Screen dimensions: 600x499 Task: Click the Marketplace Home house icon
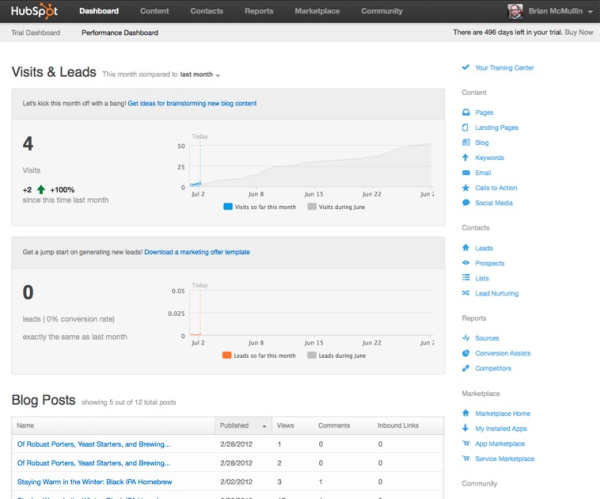point(466,413)
